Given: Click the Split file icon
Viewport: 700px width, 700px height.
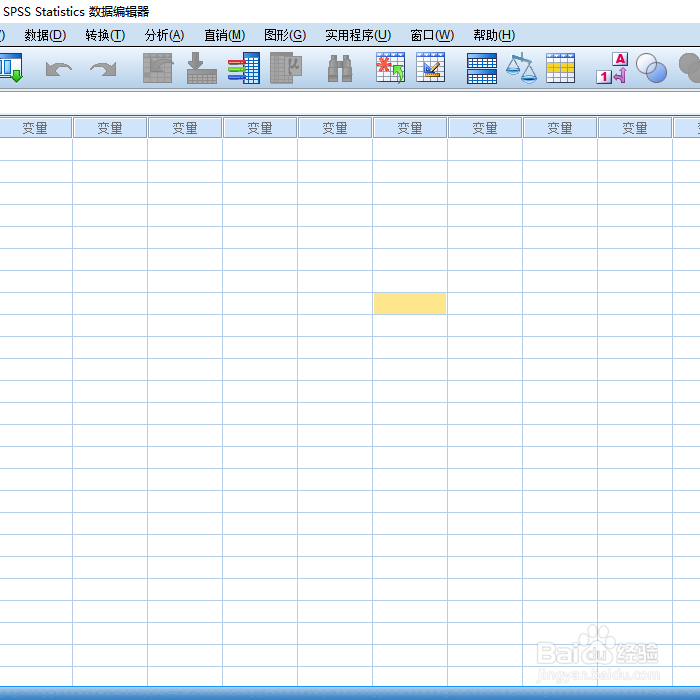Looking at the screenshot, I should point(482,68).
